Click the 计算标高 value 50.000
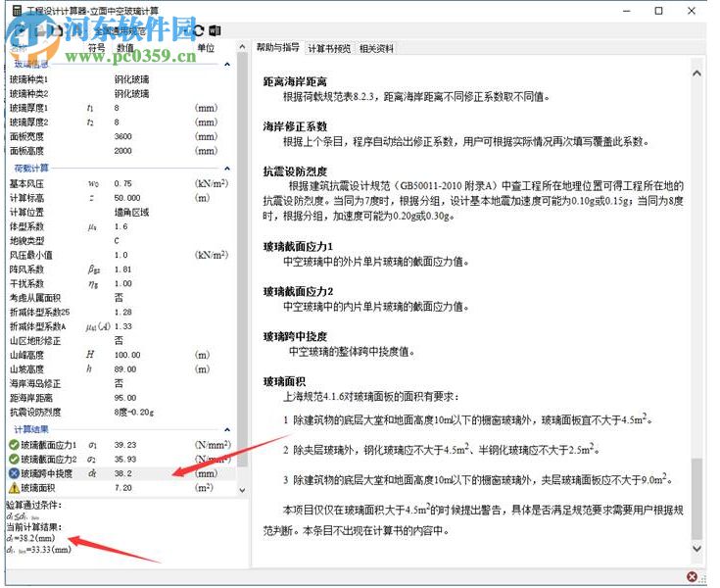This screenshot has height=588, width=720. pos(127,198)
